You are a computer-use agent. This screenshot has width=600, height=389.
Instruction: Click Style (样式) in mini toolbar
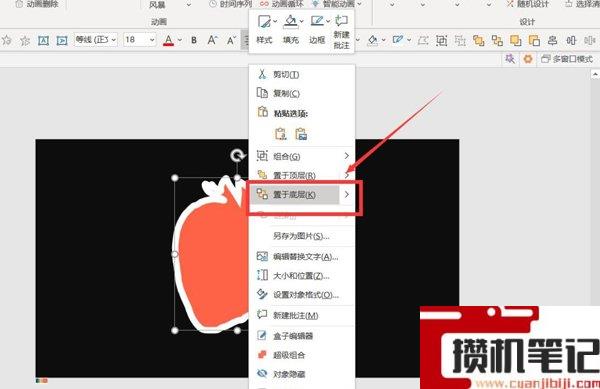coord(264,30)
